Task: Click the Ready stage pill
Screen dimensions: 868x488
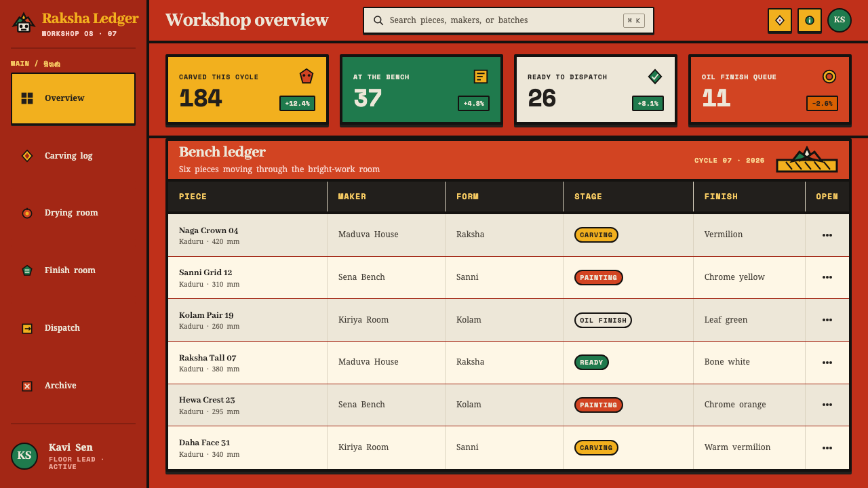Action: click(591, 363)
